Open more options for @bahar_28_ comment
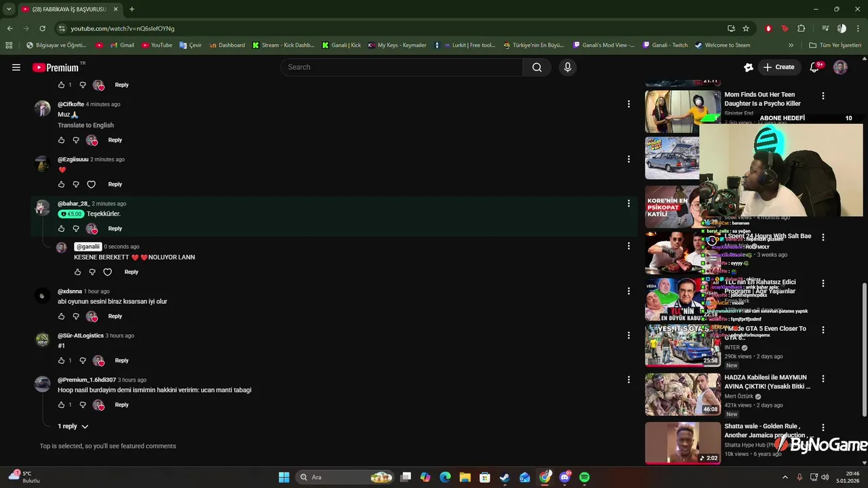 coord(629,203)
